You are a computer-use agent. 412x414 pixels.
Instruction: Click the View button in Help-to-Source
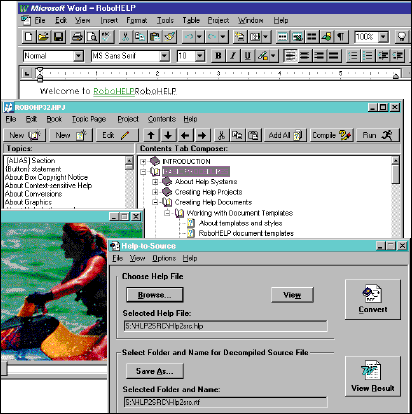coord(292,295)
